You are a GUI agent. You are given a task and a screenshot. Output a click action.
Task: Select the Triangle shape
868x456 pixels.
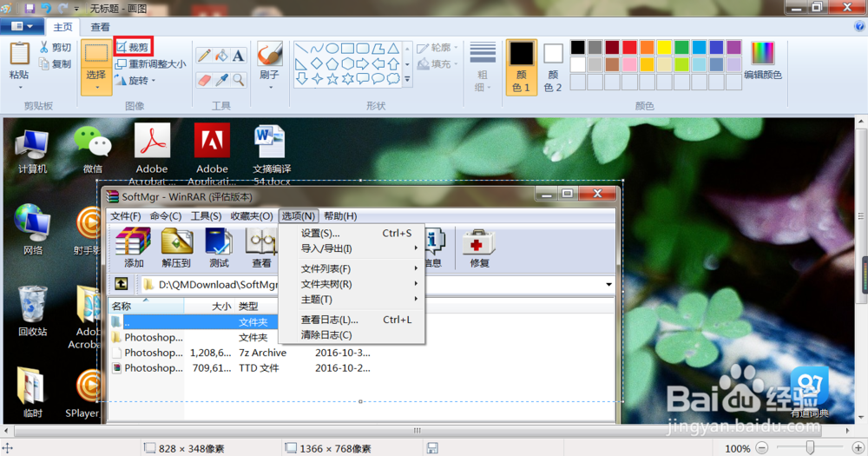pyautogui.click(x=393, y=48)
